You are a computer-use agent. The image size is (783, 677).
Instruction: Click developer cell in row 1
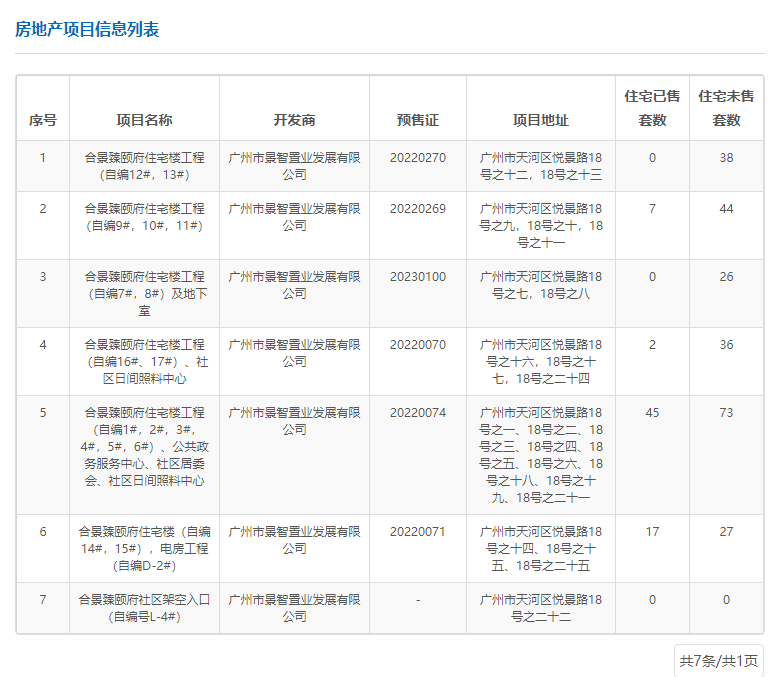point(294,166)
